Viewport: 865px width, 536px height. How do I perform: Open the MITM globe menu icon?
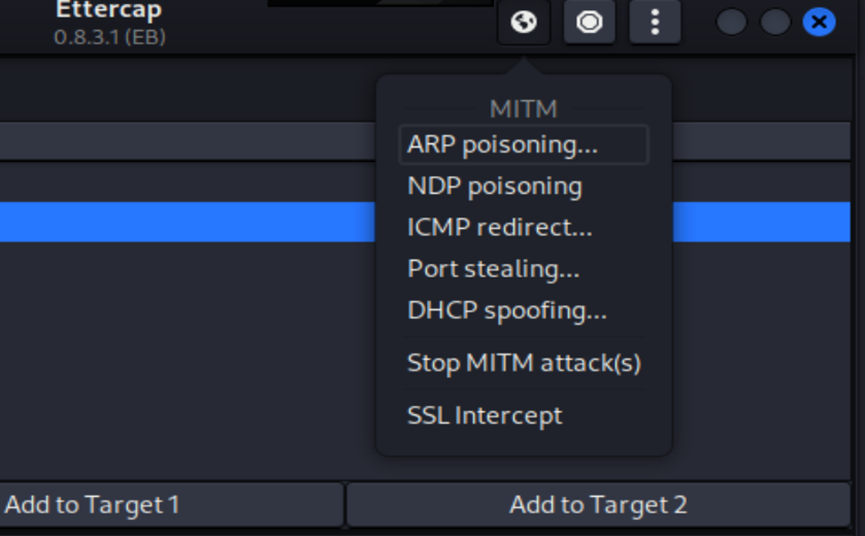[524, 22]
